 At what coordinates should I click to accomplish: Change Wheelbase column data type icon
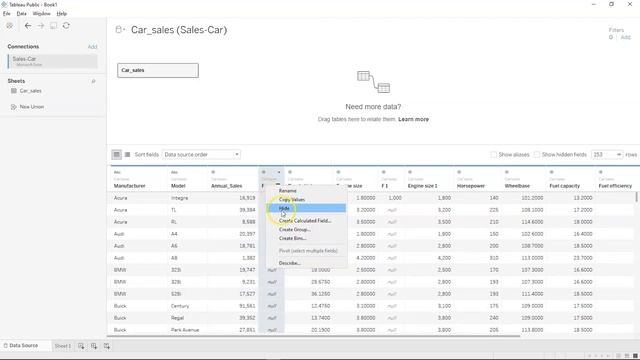(507, 172)
